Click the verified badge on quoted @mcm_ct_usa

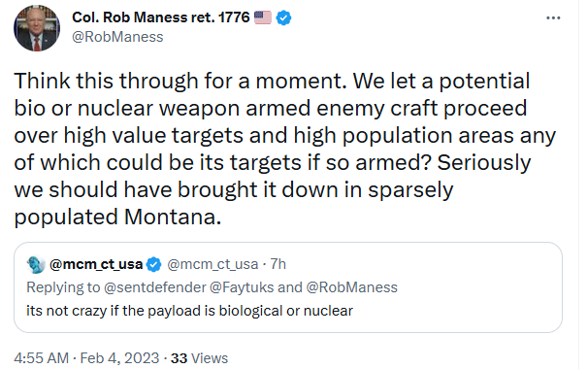[153, 265]
